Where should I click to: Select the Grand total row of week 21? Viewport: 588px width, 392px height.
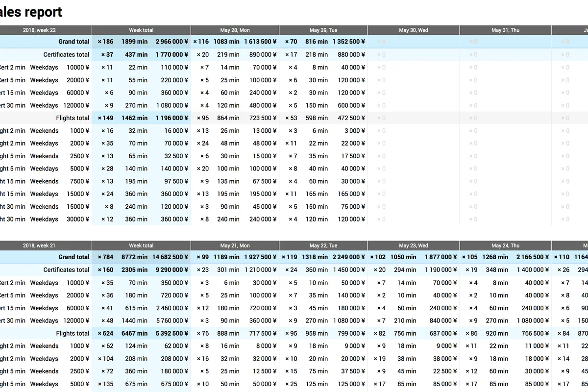coord(73,257)
